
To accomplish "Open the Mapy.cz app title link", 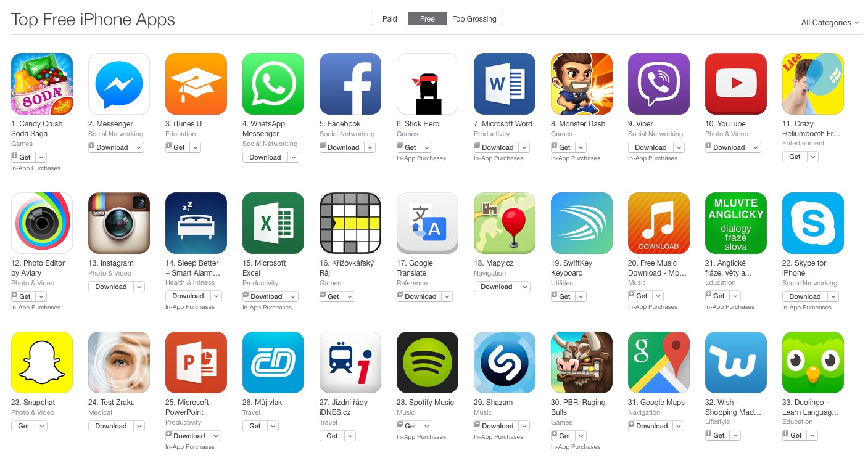I will (494, 263).
